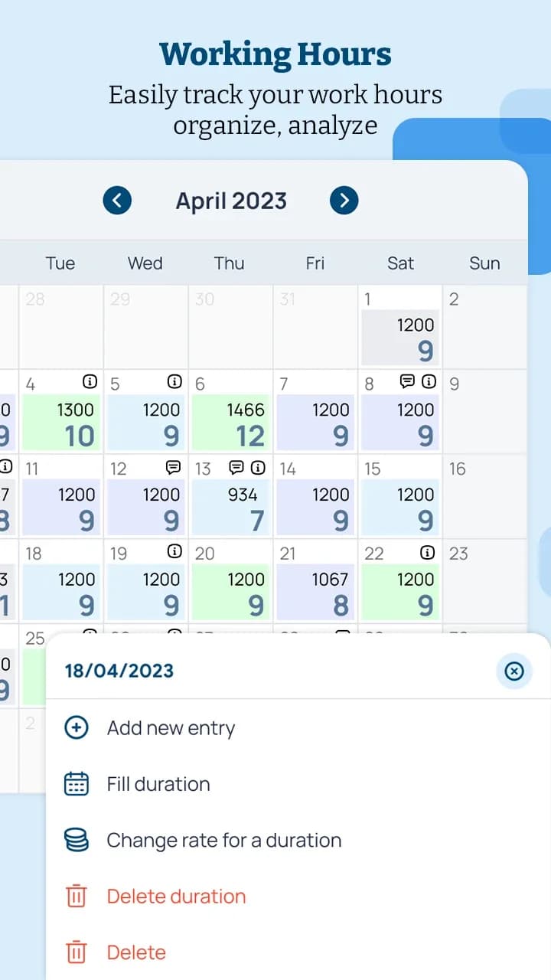Choose "Fill duration" from the menu
This screenshot has width=551, height=980.
click(x=158, y=784)
